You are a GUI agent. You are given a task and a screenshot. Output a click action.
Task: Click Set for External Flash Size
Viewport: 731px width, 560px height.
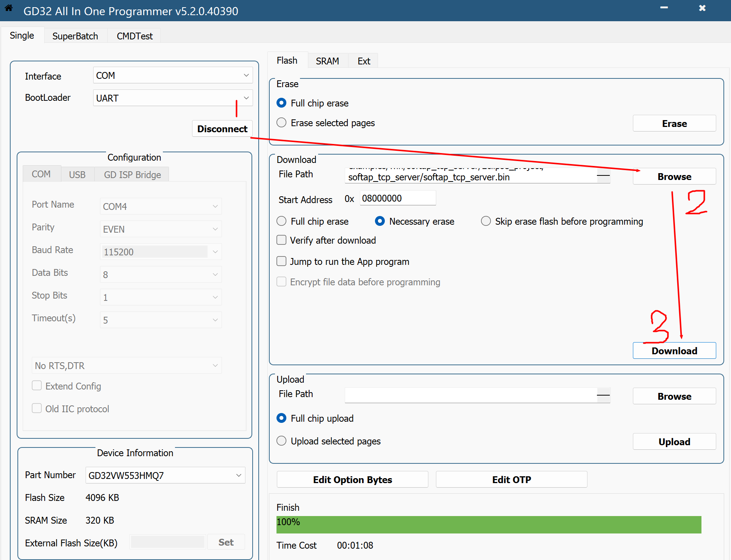point(226,542)
